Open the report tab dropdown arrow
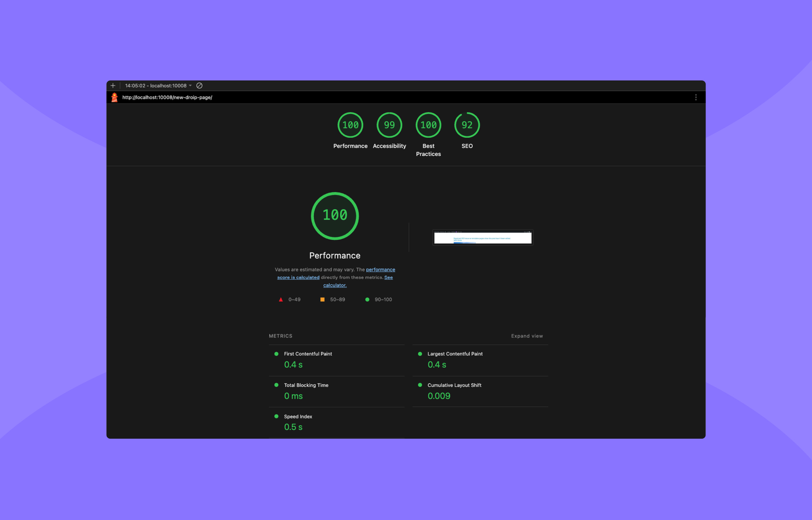Viewport: 812px width, 520px height. pos(191,85)
